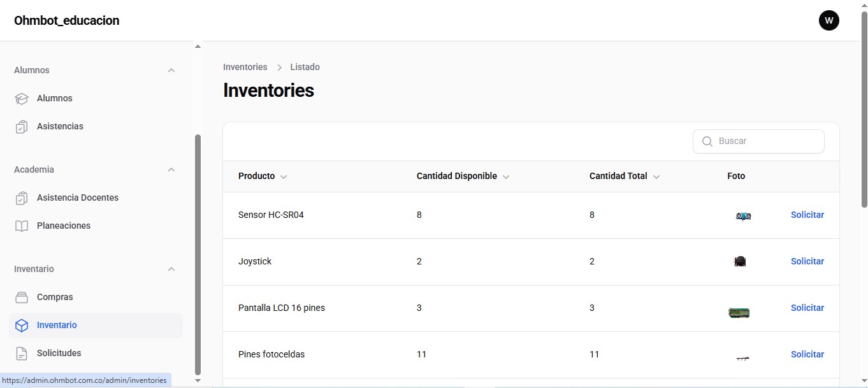Screen dimensions: 868x388
Task: Click the search magnifier icon
Action: coord(707,141)
